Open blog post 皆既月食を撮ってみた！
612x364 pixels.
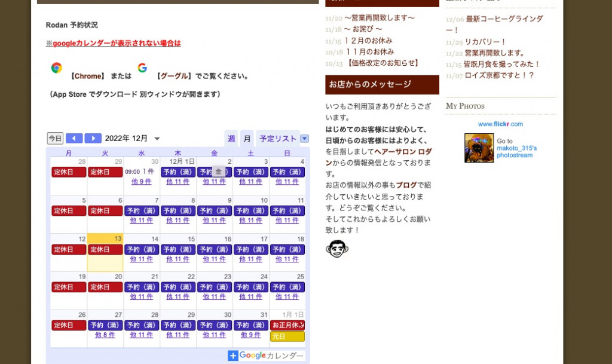coord(502,64)
